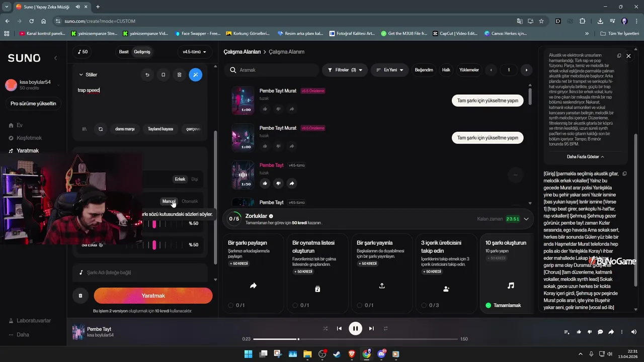Add the Tayland kayası style tag
The height and width of the screenshot is (362, 644).
tap(160, 129)
